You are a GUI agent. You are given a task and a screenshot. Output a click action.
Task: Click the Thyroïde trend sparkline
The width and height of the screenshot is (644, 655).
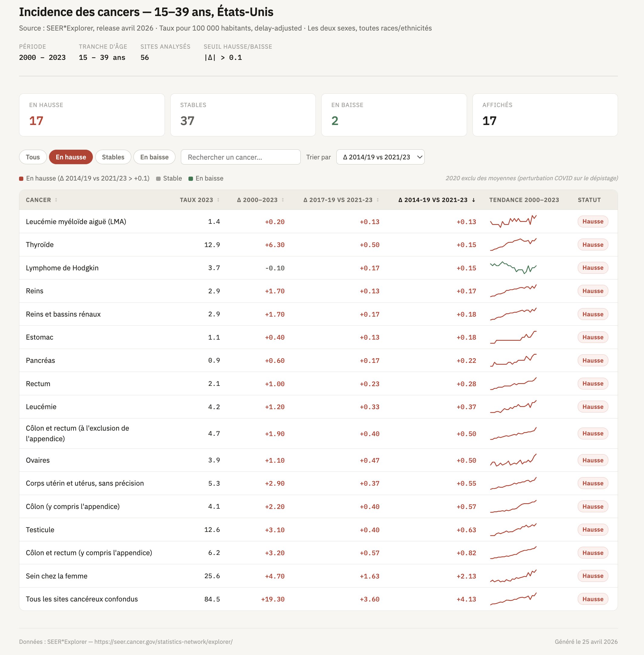point(513,244)
